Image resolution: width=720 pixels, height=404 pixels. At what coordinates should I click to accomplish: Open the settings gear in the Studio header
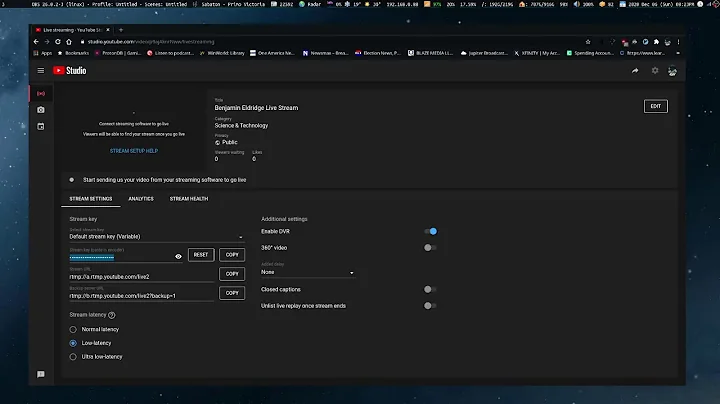[x=655, y=71]
